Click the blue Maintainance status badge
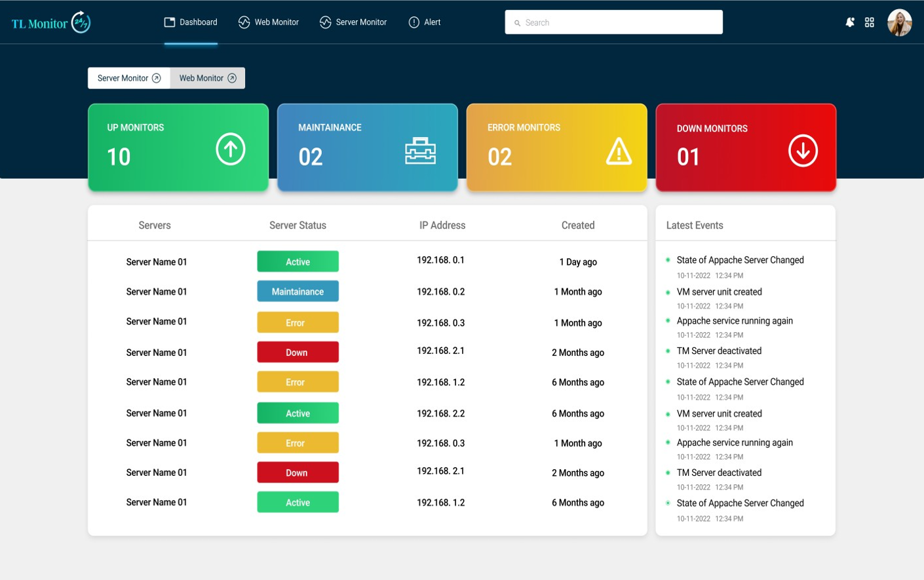Image resolution: width=924 pixels, height=580 pixels. pos(298,292)
